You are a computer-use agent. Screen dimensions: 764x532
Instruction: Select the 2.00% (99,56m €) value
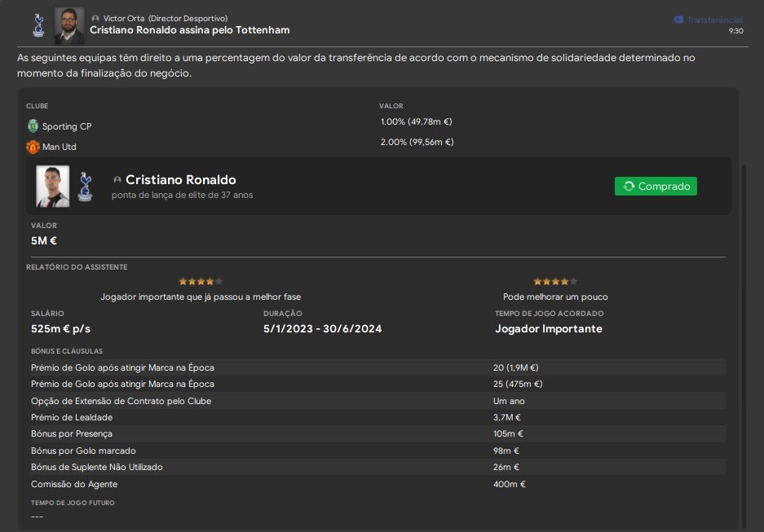(x=417, y=142)
